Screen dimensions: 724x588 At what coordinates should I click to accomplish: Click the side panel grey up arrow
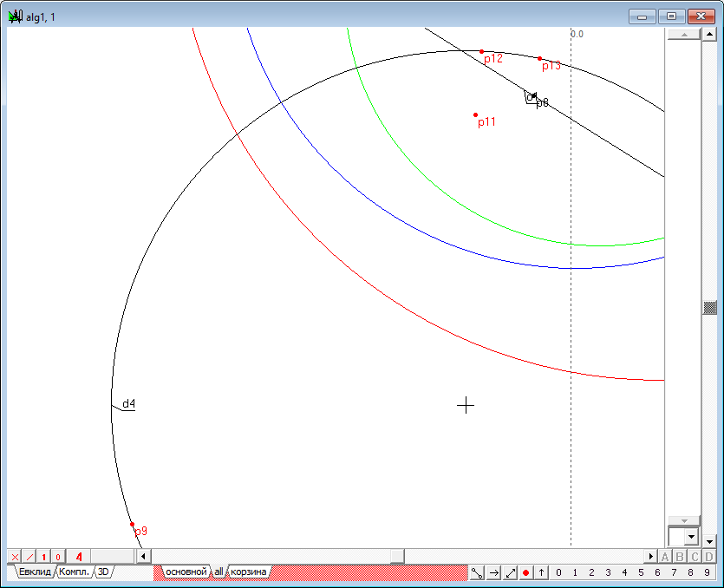(x=684, y=35)
